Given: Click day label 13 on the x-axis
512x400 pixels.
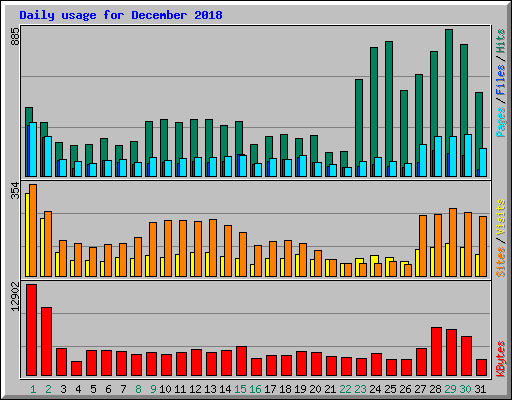Looking at the screenshot, I should [210, 389].
